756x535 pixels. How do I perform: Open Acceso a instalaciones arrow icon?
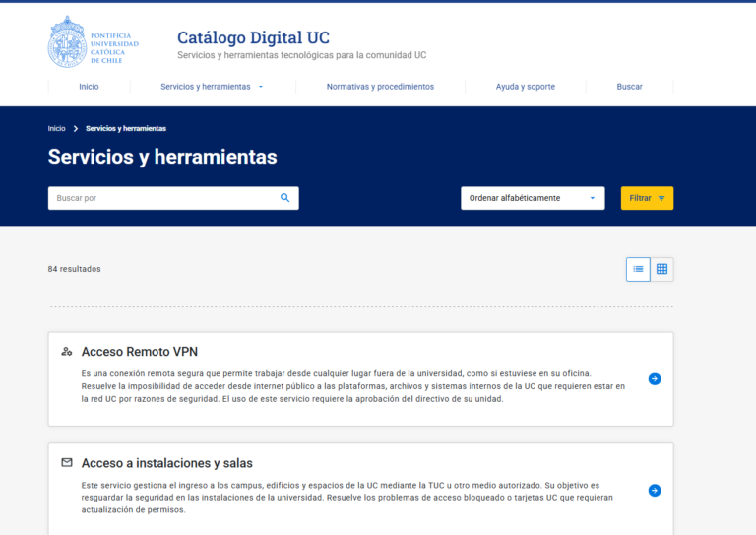point(655,491)
